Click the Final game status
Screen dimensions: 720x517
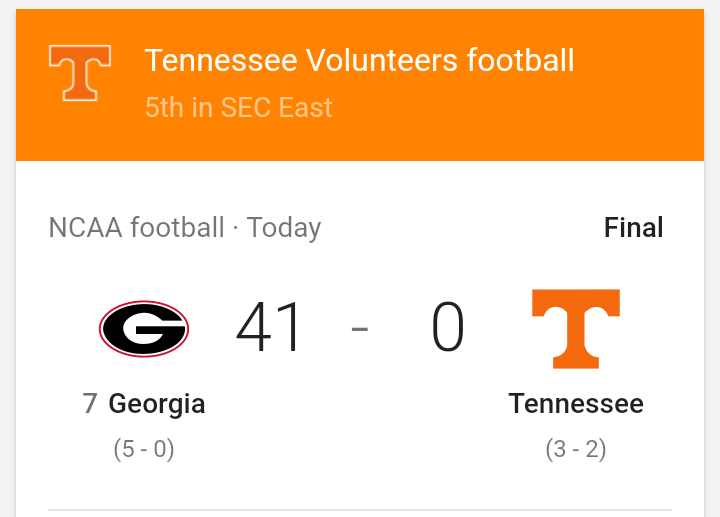[633, 228]
